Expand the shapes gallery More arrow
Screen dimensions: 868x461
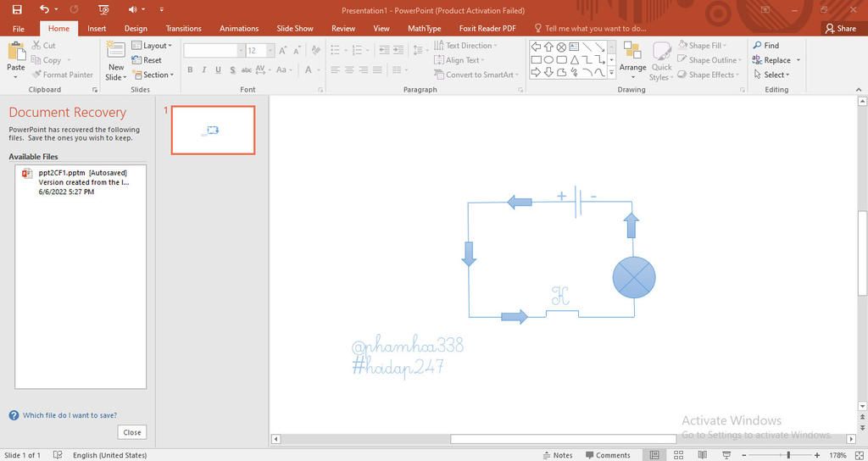tap(612, 73)
